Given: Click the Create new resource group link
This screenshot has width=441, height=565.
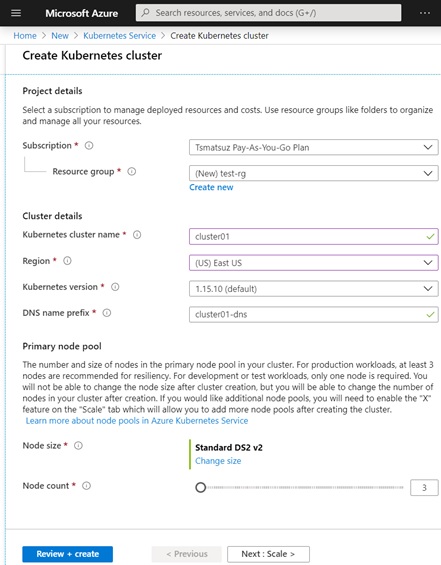Looking at the screenshot, I should (x=211, y=187).
